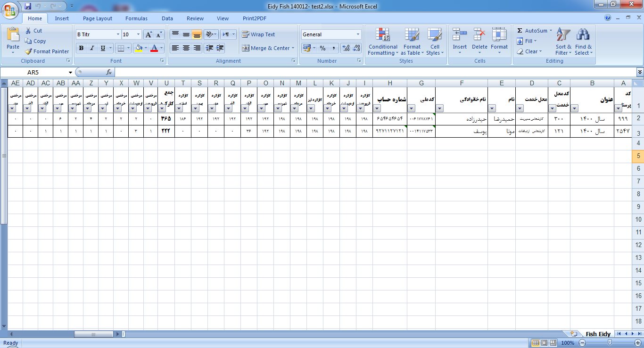Open filter dropdown in column H header
The image size is (644, 348).
(376, 108)
